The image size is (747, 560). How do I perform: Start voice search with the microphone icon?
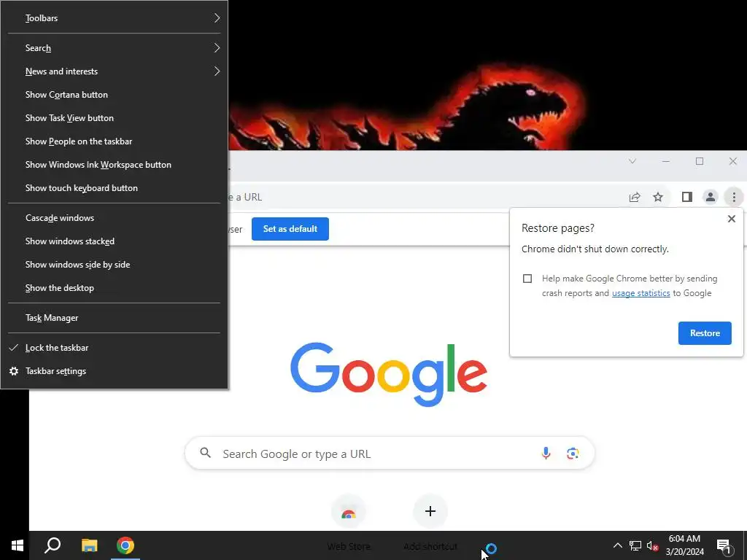pos(546,454)
